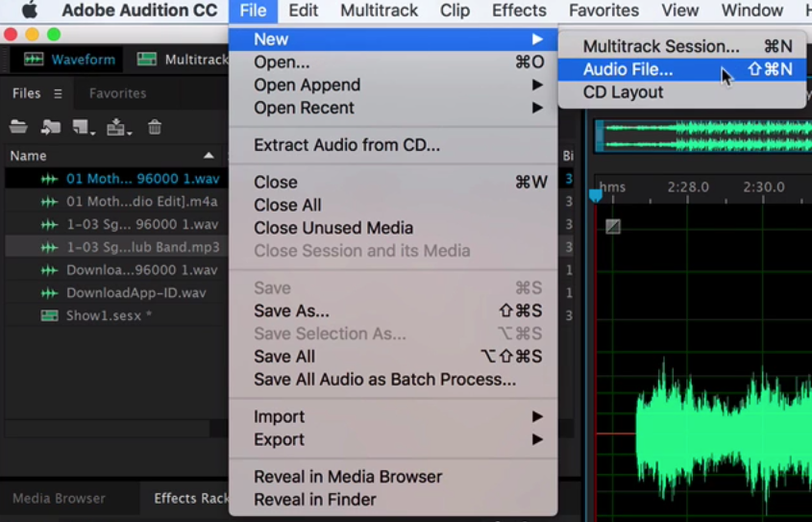
Task: Open the Media Browser panel tab
Action: click(59, 498)
